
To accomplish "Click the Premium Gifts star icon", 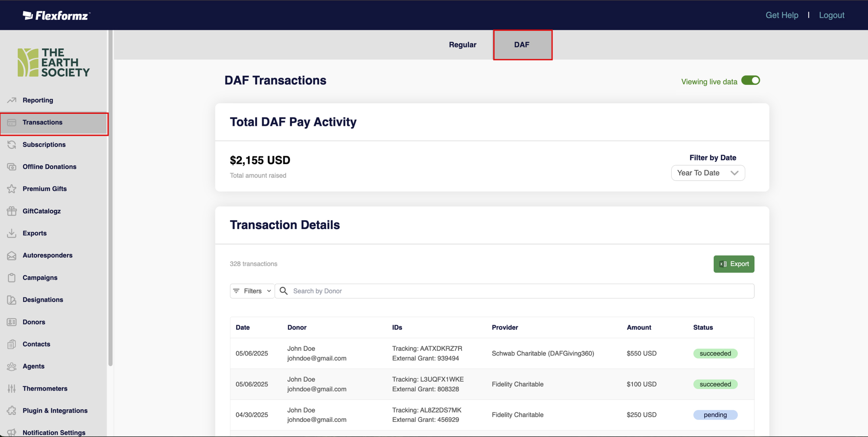I will [x=12, y=189].
